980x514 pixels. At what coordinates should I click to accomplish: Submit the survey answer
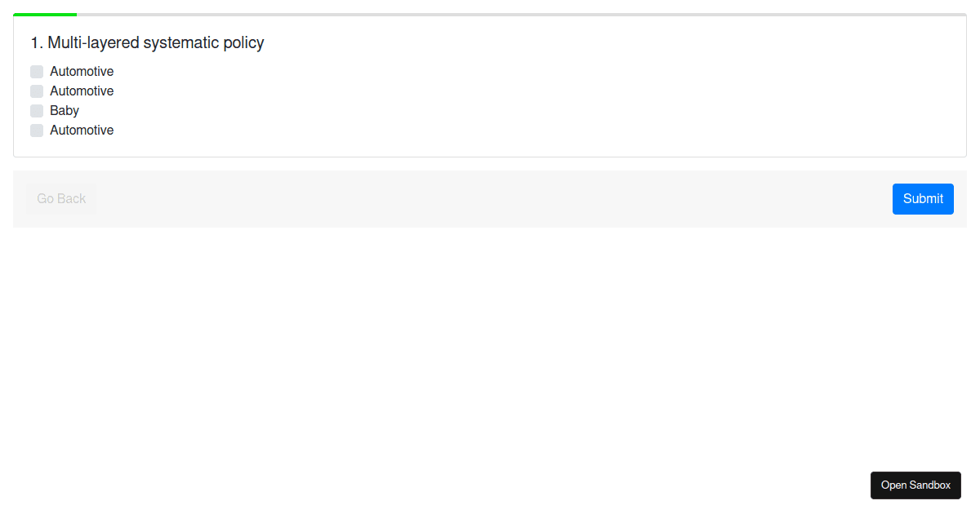coord(923,199)
